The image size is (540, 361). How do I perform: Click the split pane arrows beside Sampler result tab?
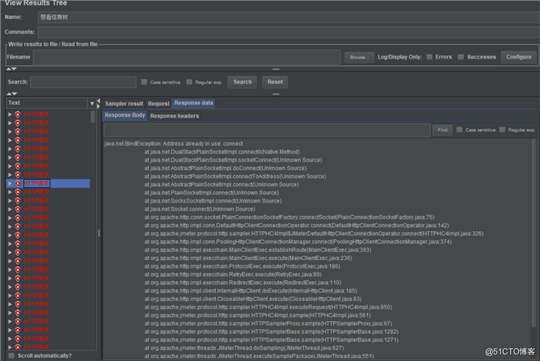[x=98, y=103]
